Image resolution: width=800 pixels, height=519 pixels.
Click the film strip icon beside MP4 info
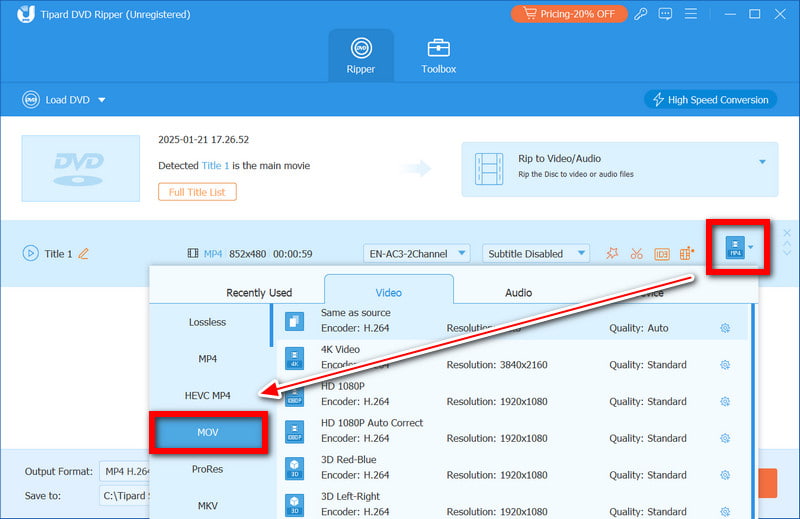pyautogui.click(x=193, y=253)
